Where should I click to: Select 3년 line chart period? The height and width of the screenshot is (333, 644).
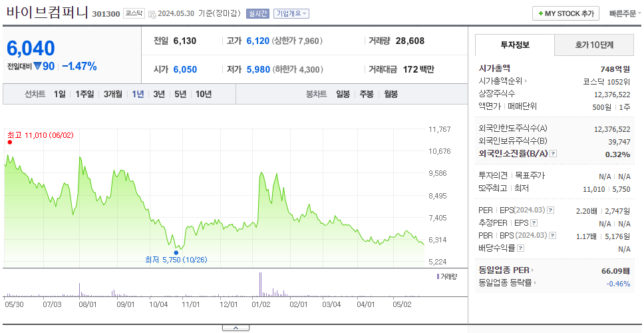(159, 94)
